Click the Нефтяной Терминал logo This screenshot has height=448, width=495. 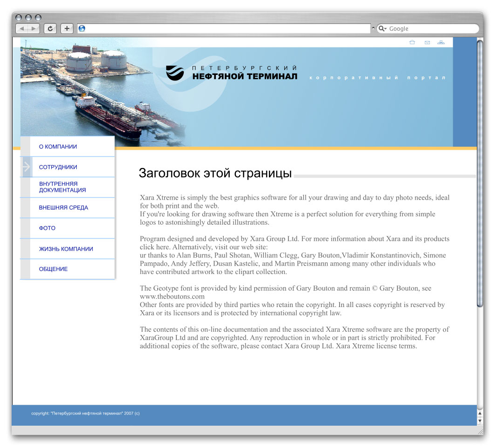pos(231,73)
